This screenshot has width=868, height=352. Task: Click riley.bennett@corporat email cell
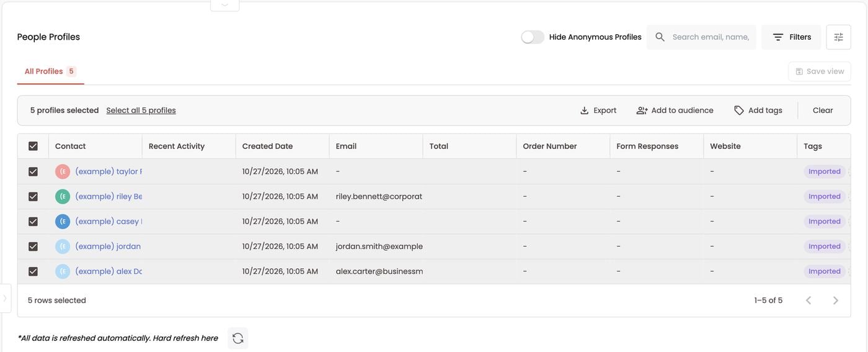379,196
